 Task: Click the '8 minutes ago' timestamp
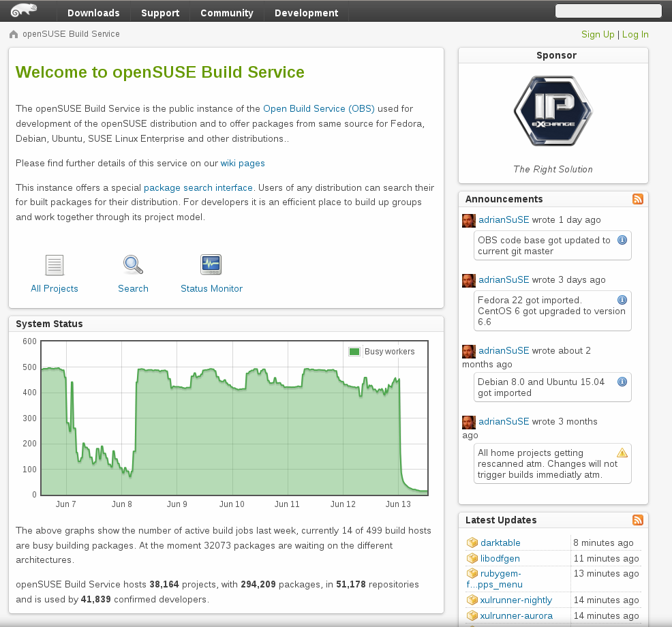[603, 542]
